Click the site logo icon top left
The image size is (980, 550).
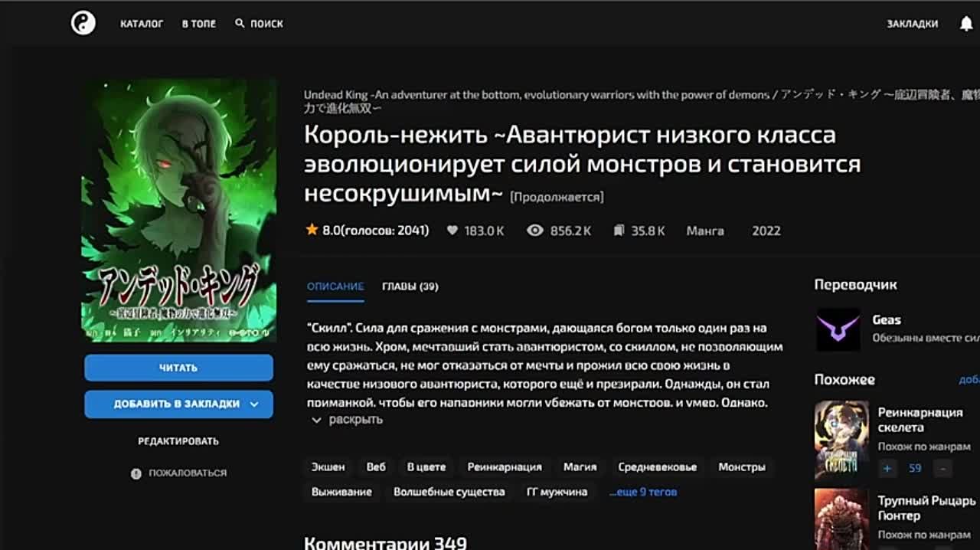(84, 23)
